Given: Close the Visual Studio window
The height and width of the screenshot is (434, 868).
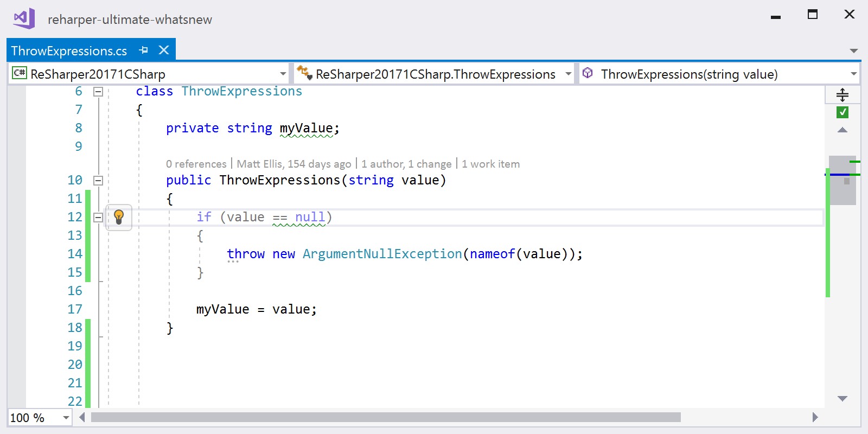Looking at the screenshot, I should (850, 15).
